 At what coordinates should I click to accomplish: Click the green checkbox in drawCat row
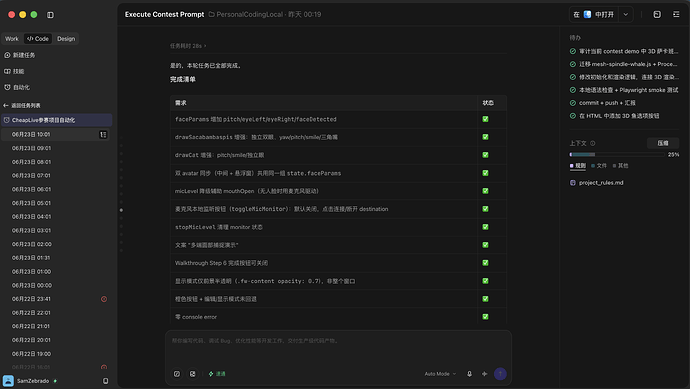click(485, 155)
